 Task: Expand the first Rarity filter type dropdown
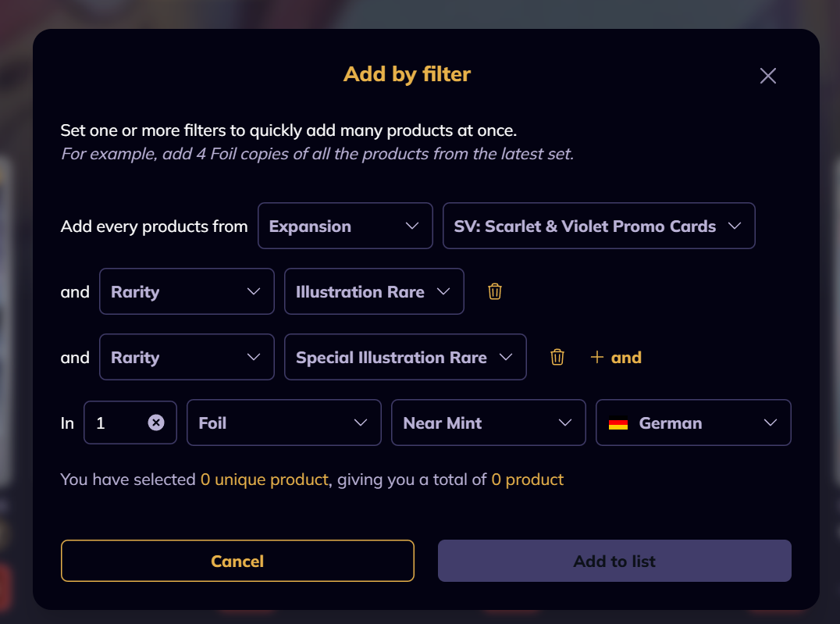[x=187, y=291]
